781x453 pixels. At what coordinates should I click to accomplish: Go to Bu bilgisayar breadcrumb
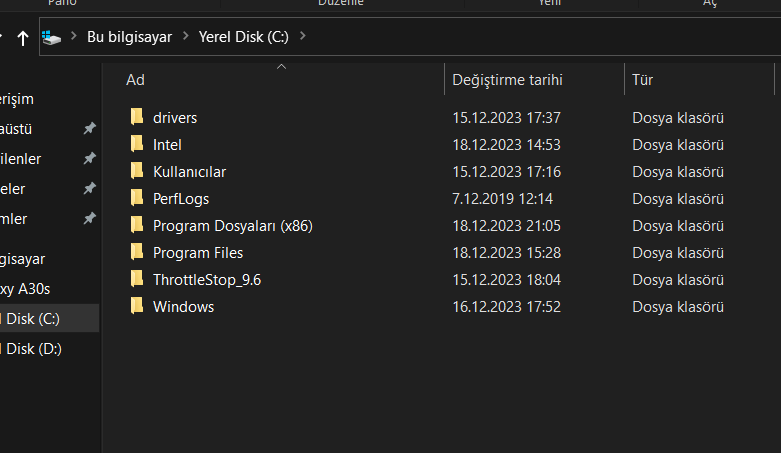[129, 37]
